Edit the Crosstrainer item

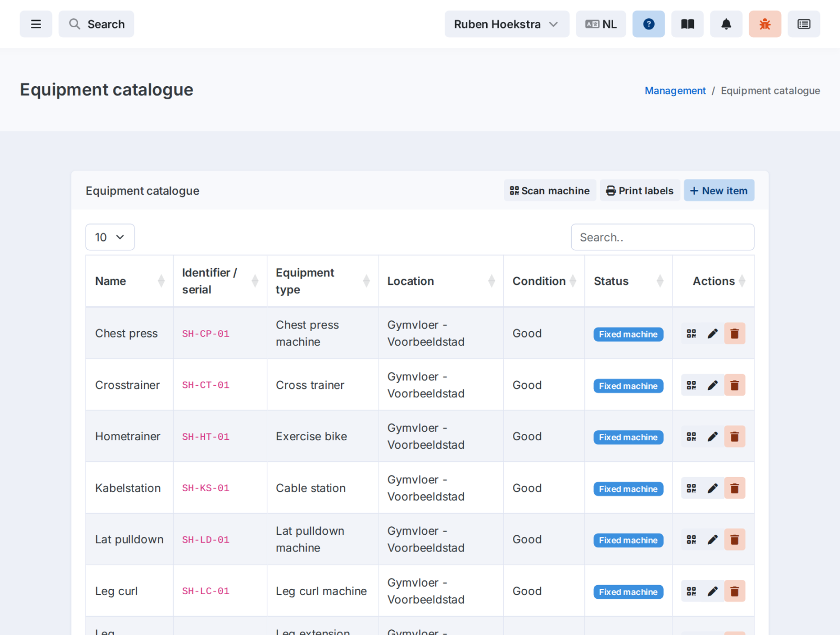coord(713,385)
